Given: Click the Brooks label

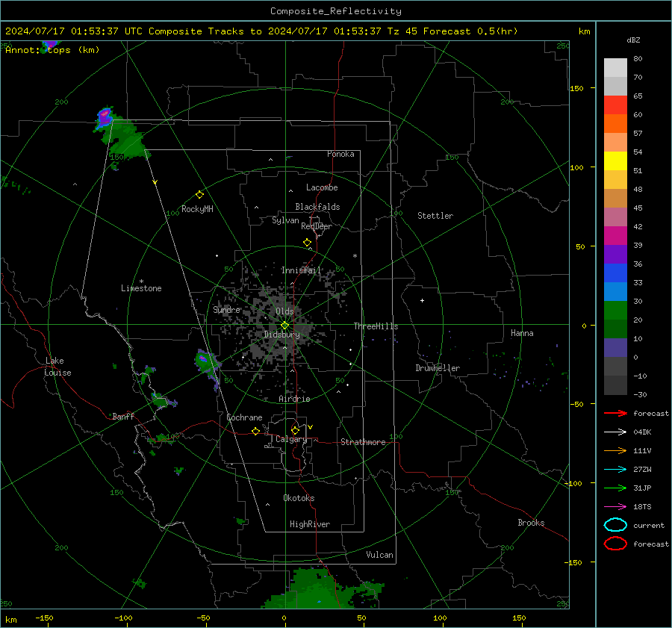Looking at the screenshot, I should (531, 523).
